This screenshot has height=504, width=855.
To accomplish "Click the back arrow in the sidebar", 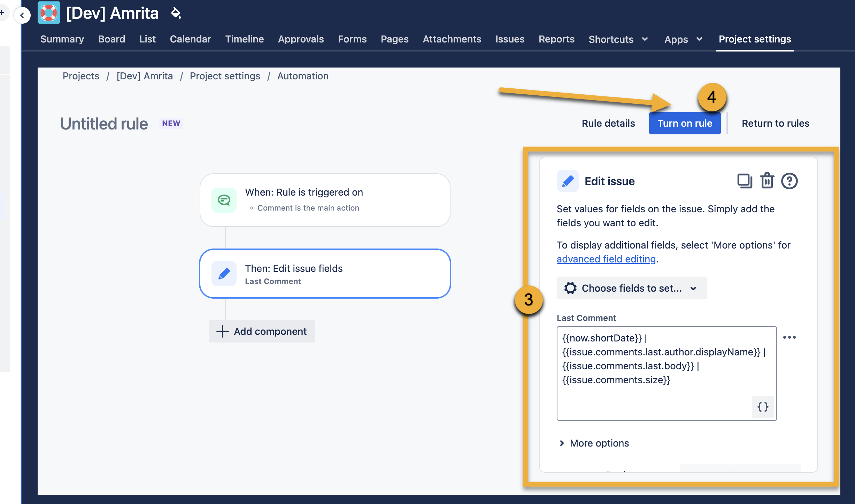I will [x=22, y=15].
